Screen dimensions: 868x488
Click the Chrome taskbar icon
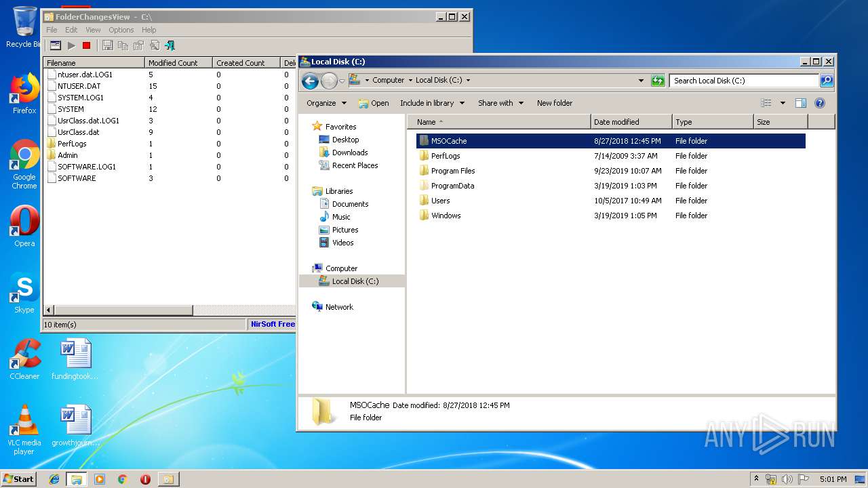(x=122, y=479)
